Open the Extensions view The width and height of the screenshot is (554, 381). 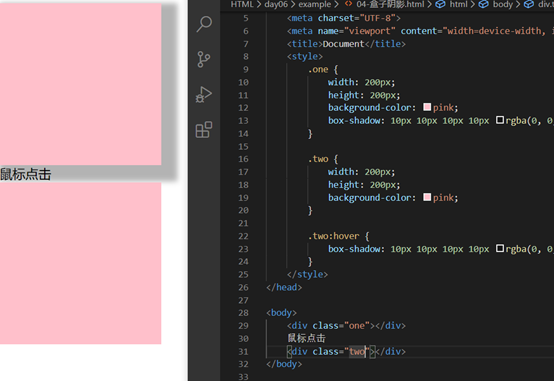(x=204, y=130)
